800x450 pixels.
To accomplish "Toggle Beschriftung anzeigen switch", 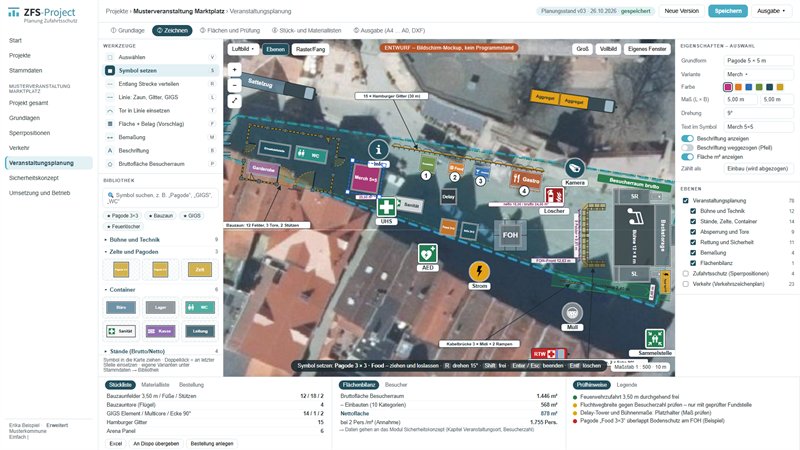I will coord(687,139).
